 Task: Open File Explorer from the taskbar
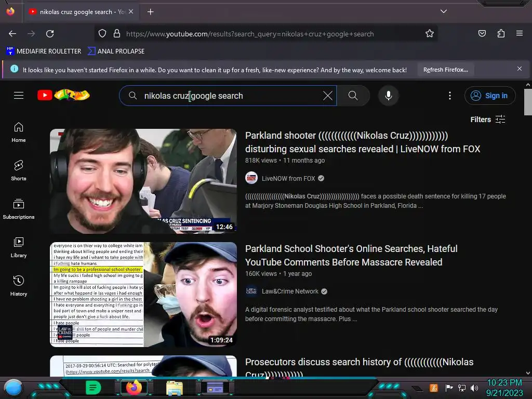click(x=175, y=388)
